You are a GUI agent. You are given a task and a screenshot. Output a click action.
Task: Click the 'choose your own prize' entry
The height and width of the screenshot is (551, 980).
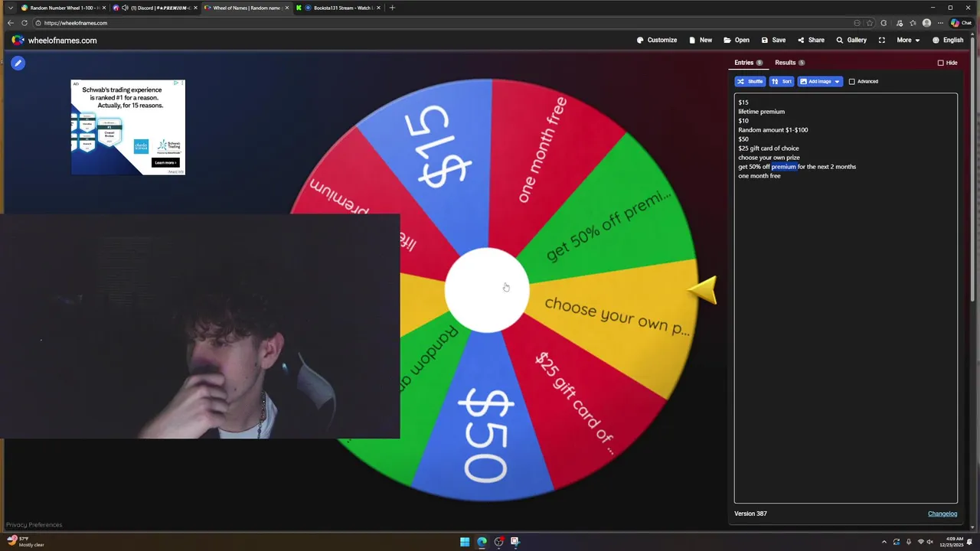pos(769,158)
